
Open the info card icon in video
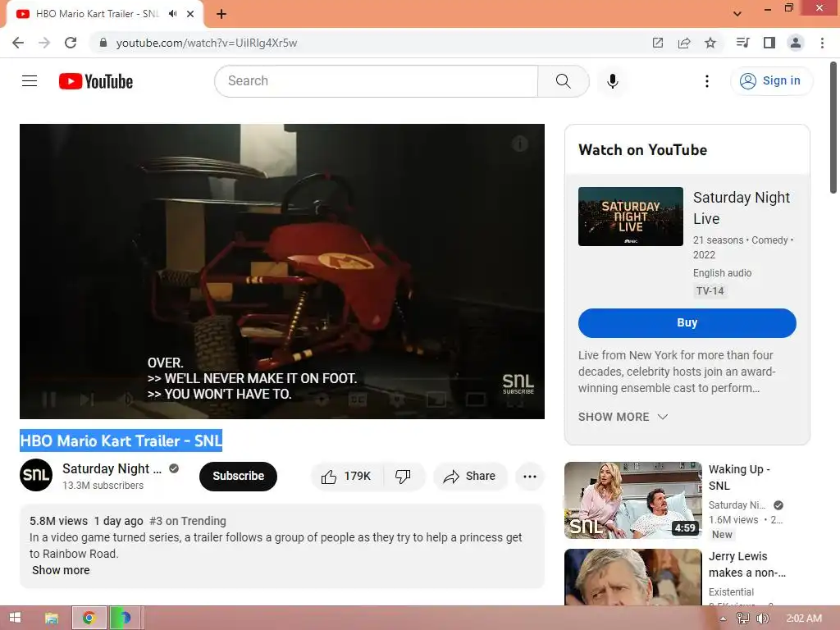tap(519, 144)
